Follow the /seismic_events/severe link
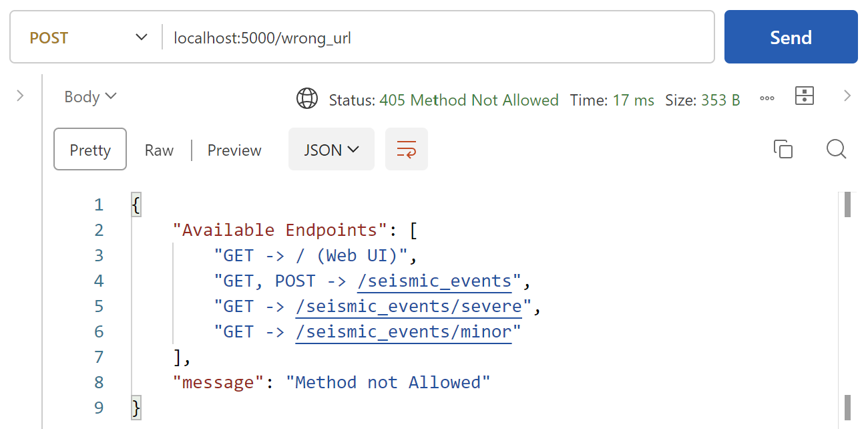Screen dimensions: 868x429 (409, 307)
